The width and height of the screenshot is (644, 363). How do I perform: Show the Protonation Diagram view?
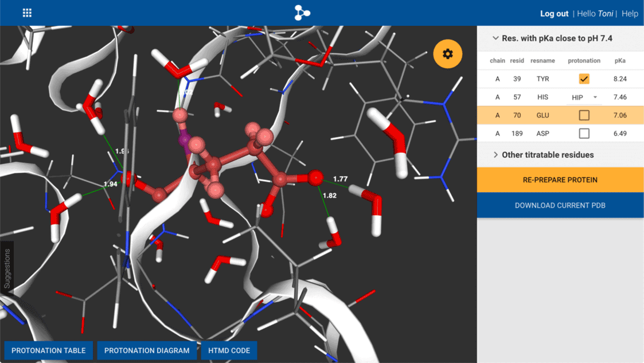pyautogui.click(x=147, y=350)
